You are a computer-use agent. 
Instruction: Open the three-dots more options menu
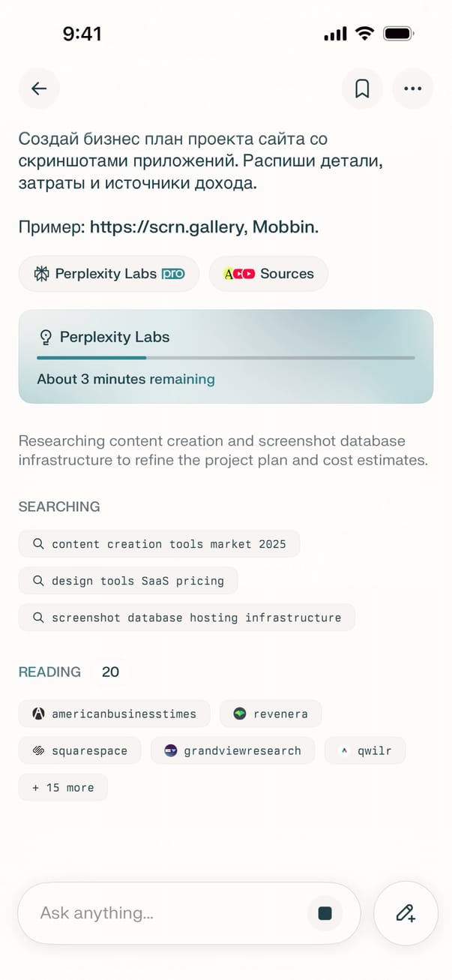click(413, 89)
